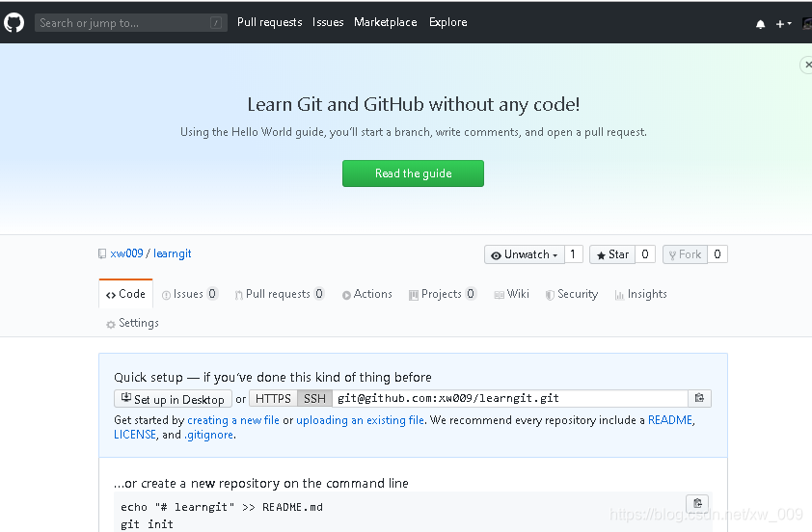Switch to the repository Pull requests tab
This screenshot has width=812, height=532.
tap(280, 294)
